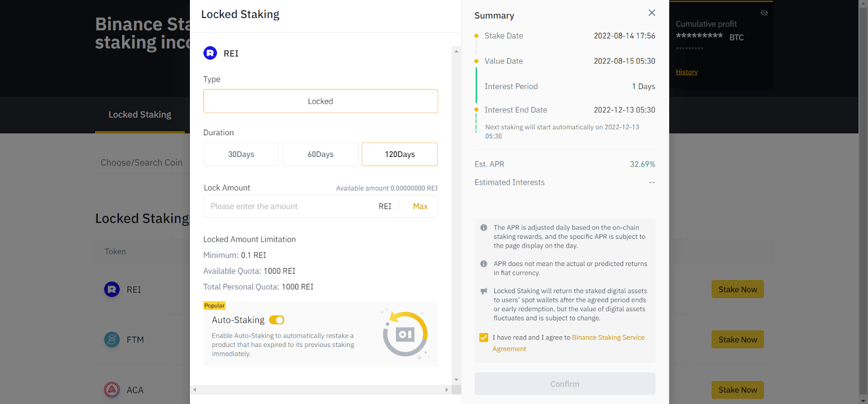
Task: Click the info icon beside fiat currency note
Action: tap(483, 264)
